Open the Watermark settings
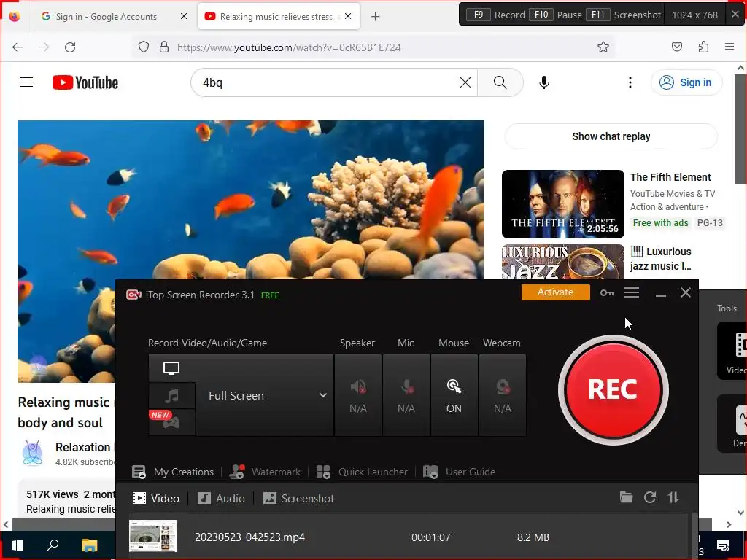 point(265,472)
